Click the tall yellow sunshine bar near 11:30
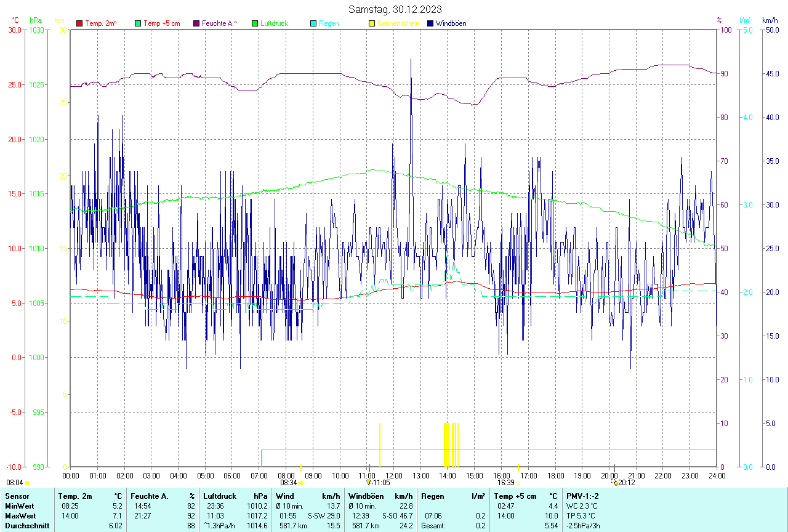 (x=379, y=445)
